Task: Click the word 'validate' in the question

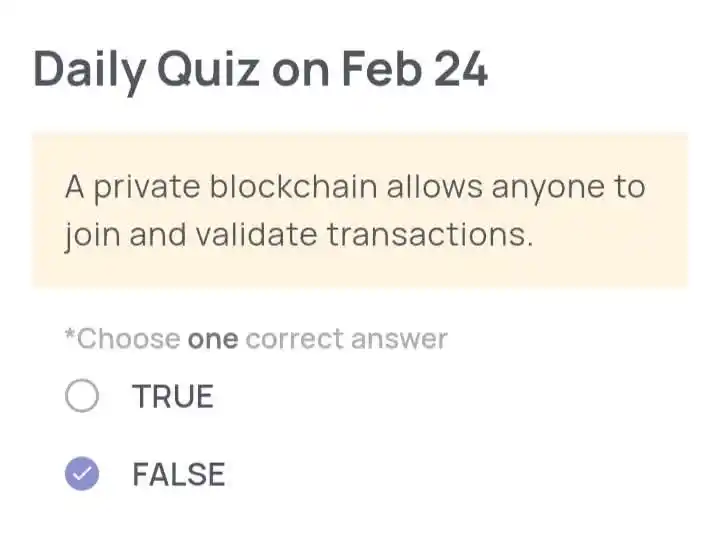Action: point(257,234)
